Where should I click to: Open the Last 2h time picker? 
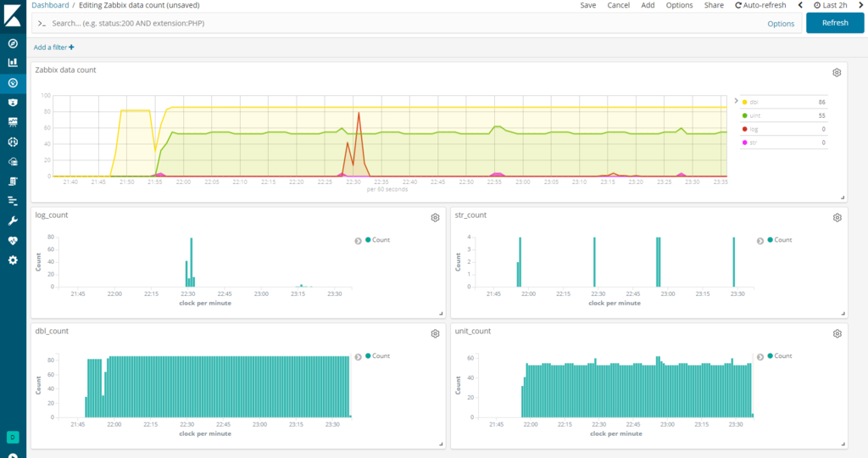point(831,5)
